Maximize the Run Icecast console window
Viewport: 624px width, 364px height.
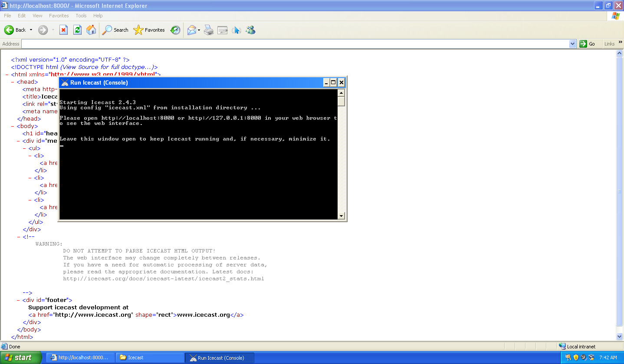click(x=334, y=82)
